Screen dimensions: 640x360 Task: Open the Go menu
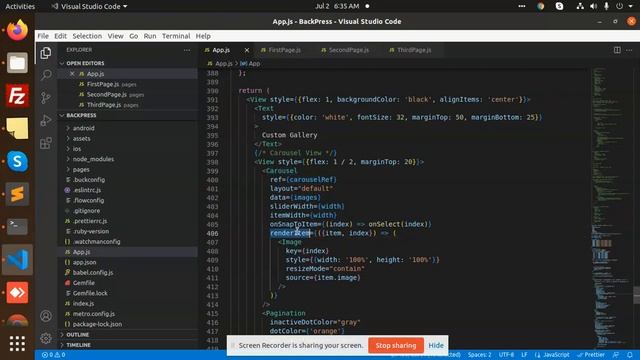pyautogui.click(x=133, y=36)
